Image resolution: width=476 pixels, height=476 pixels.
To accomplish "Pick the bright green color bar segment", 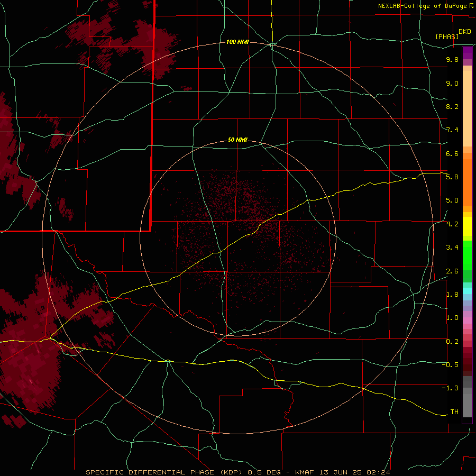I will click(x=467, y=255).
